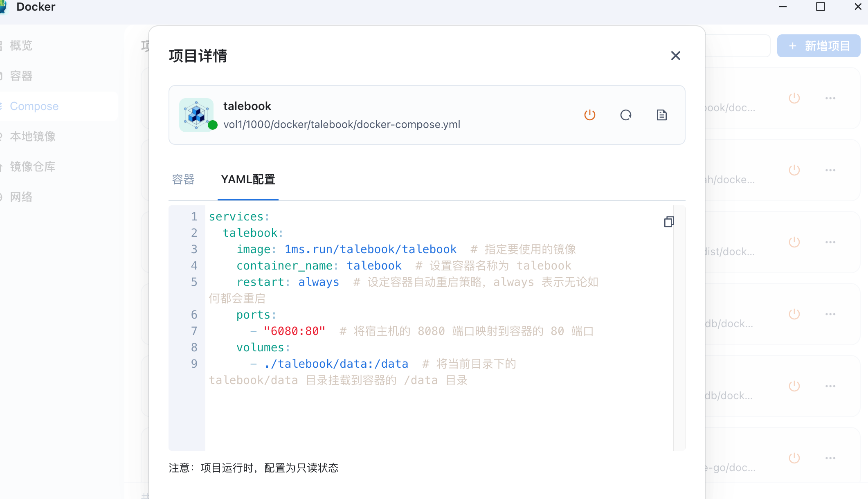Click the 新增项目 button
This screenshot has width=868, height=499.
click(819, 46)
